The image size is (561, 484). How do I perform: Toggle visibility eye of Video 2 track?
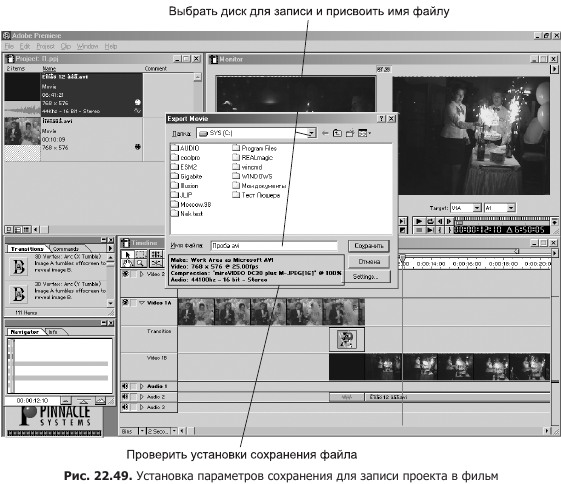tap(126, 274)
